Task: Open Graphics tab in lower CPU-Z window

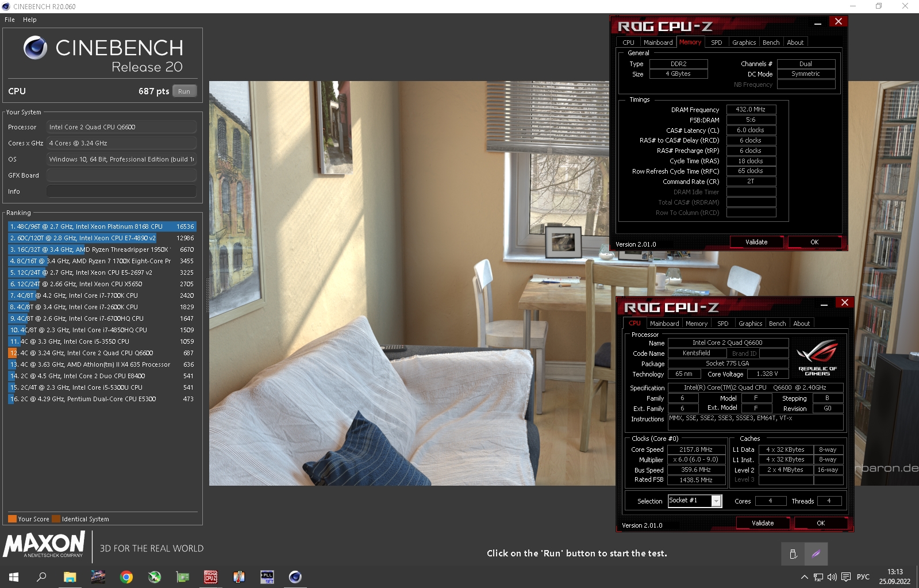Action: (x=750, y=324)
